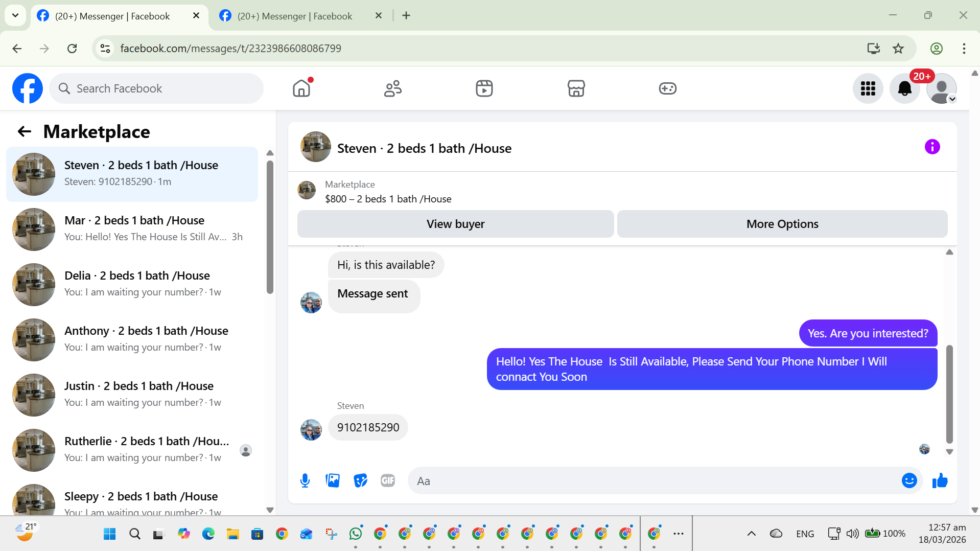
Task: Go back in browser history
Action: click(x=17, y=49)
